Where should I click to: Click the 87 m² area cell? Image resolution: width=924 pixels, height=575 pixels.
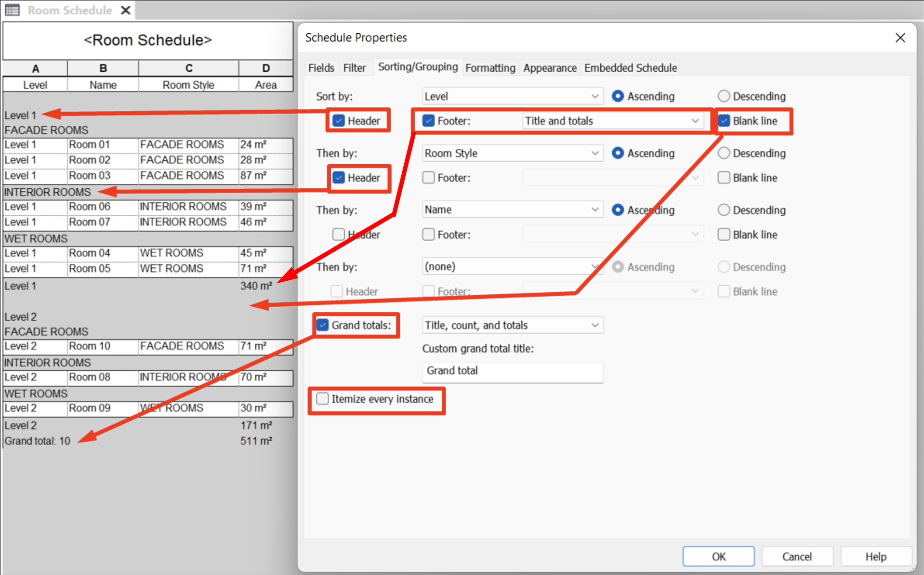[266, 176]
